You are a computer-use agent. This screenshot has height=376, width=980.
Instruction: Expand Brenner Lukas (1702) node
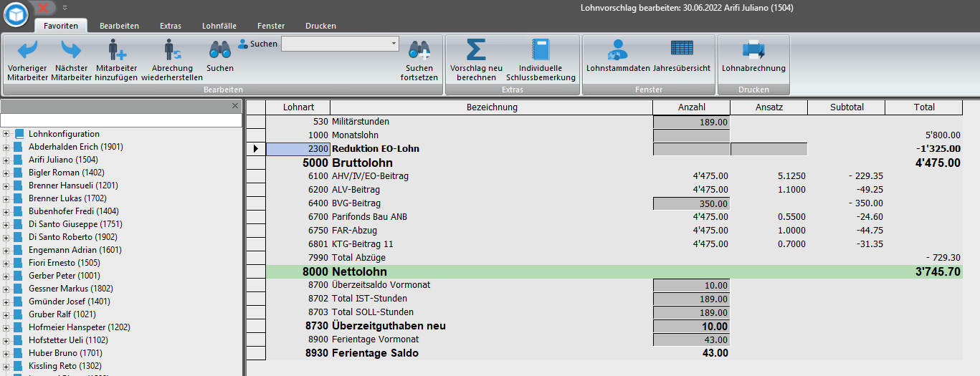click(x=6, y=198)
